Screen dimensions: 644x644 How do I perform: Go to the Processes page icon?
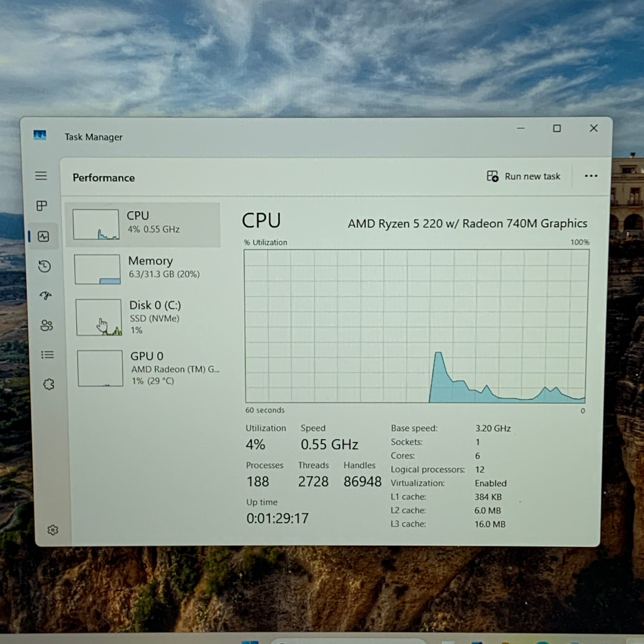pos(42,206)
